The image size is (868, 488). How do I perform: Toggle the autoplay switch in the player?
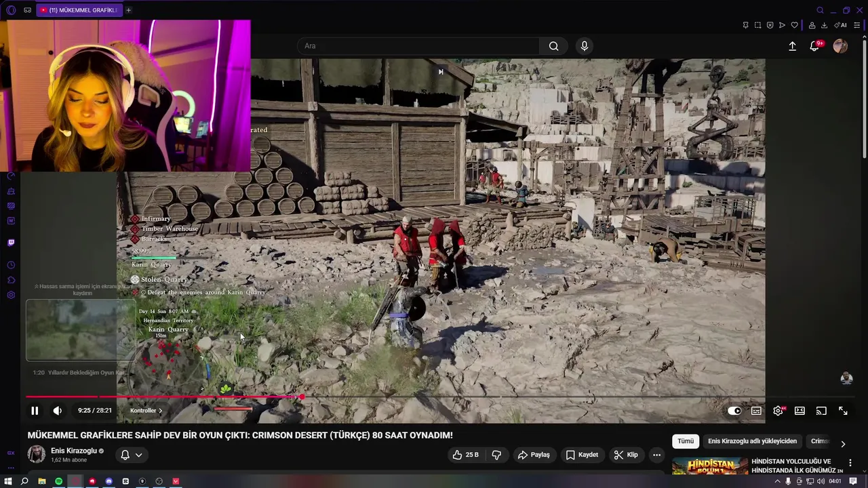pos(734,411)
